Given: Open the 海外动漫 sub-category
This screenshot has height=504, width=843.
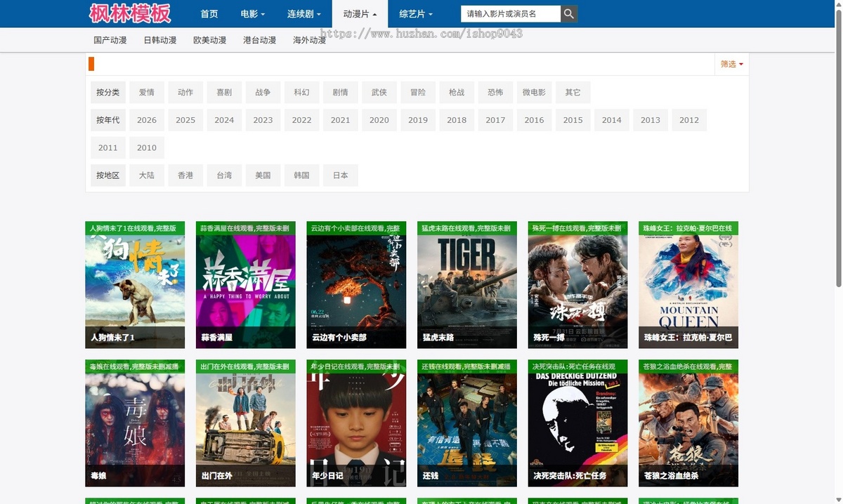Looking at the screenshot, I should pos(310,40).
